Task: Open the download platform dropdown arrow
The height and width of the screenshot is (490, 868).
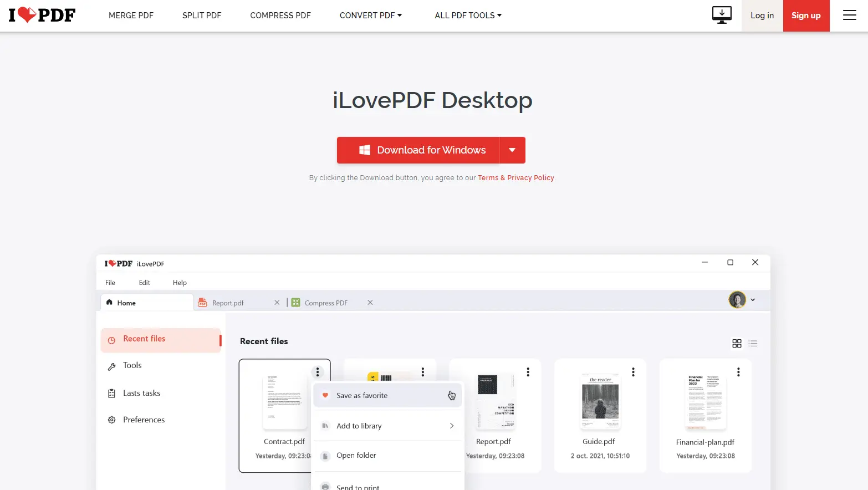Action: point(512,150)
